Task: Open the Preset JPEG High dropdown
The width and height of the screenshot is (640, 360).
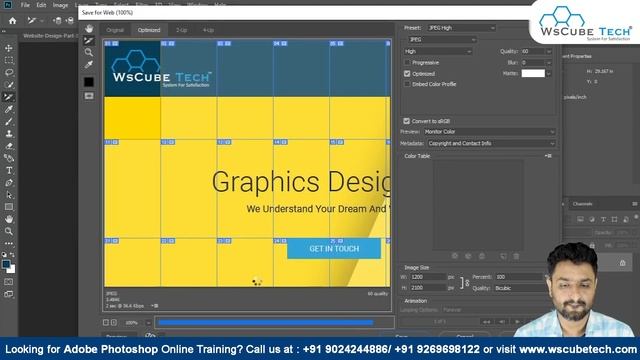Action: (x=461, y=28)
